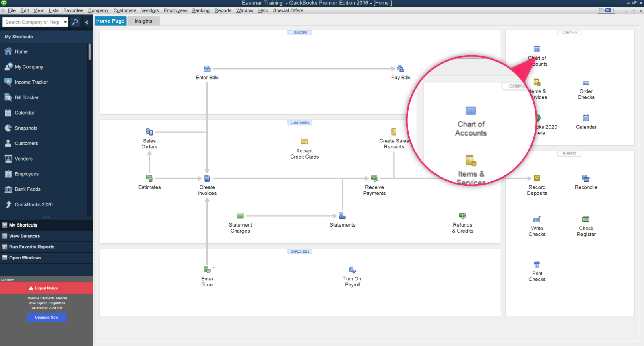Viewport: 644px width, 346px height.
Task: Show Open Windows section
Action: point(46,257)
